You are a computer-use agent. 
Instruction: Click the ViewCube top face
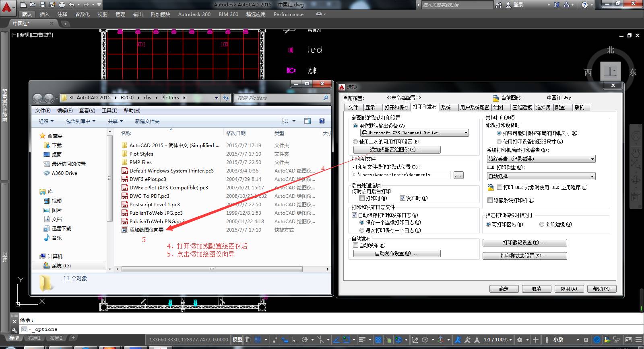coord(610,72)
